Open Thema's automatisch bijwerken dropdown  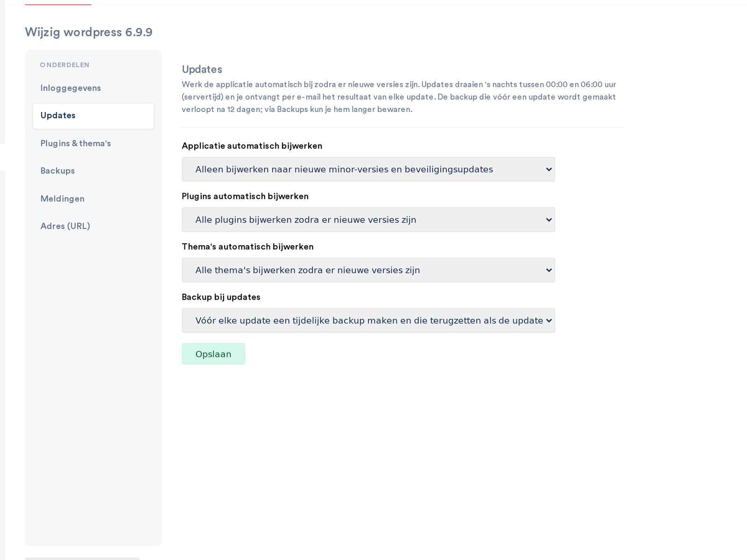368,270
